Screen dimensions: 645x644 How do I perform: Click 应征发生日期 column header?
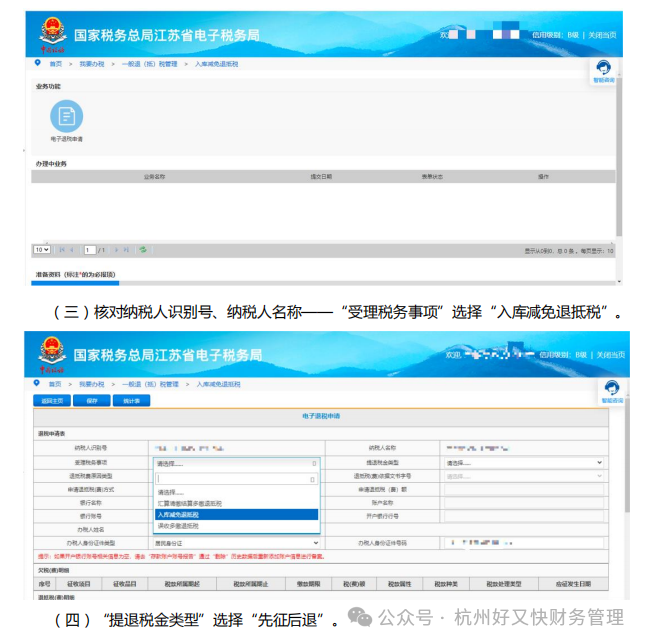[573, 584]
